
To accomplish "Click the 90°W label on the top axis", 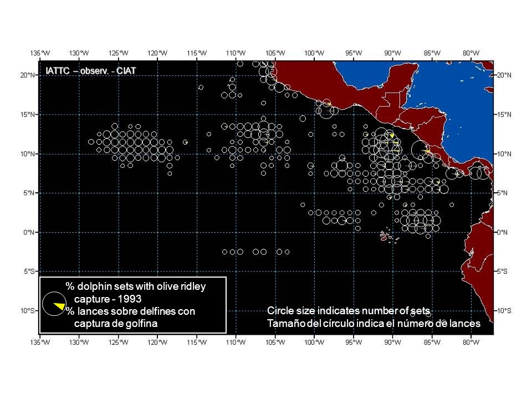I will 392,53.
